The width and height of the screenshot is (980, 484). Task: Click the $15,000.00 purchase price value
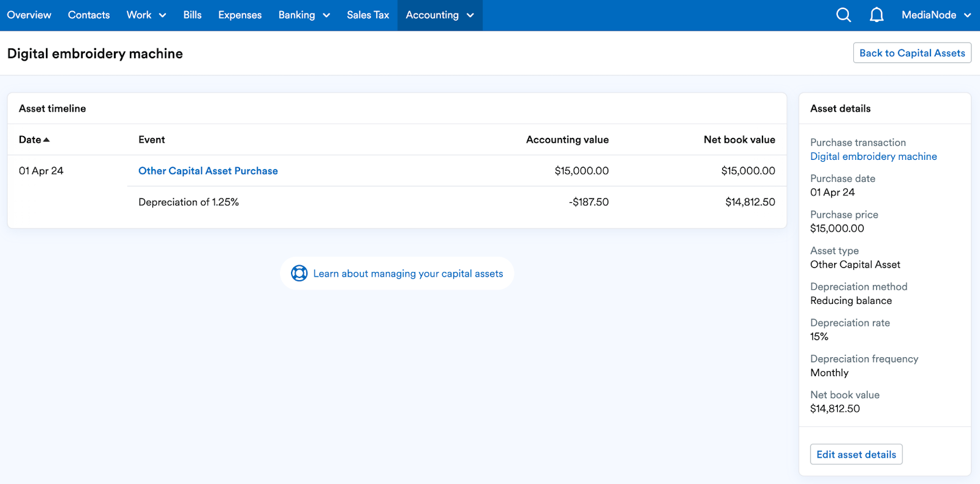837,229
